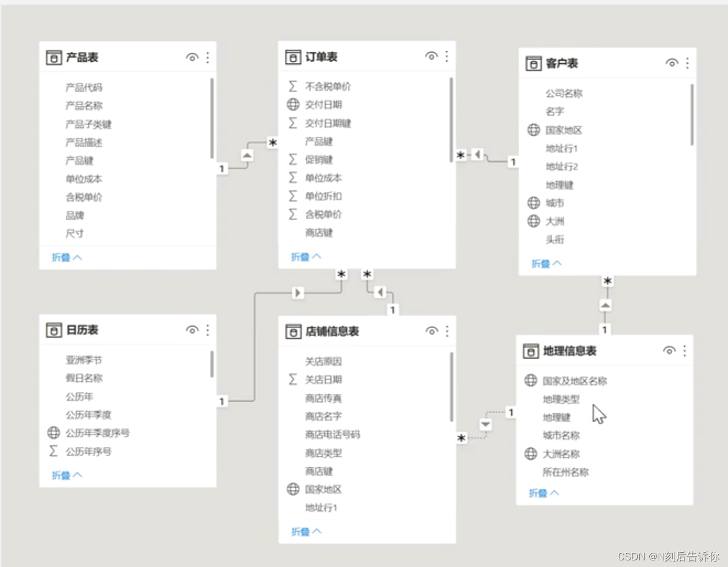Click the 地理信息表 table header icon

coord(530,351)
